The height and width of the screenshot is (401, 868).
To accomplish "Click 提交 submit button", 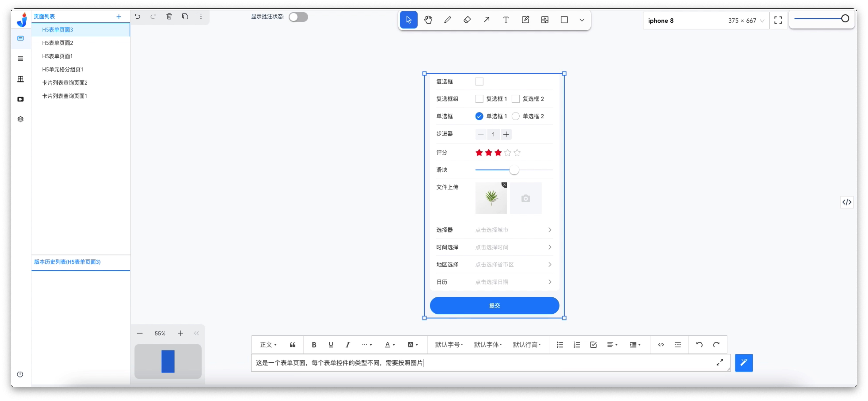I will tap(494, 305).
